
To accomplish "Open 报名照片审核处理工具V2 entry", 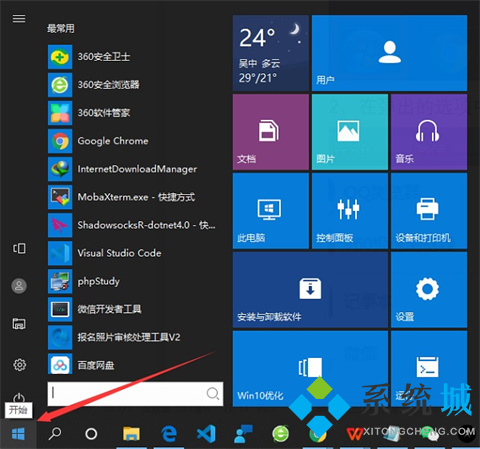I will point(133,337).
